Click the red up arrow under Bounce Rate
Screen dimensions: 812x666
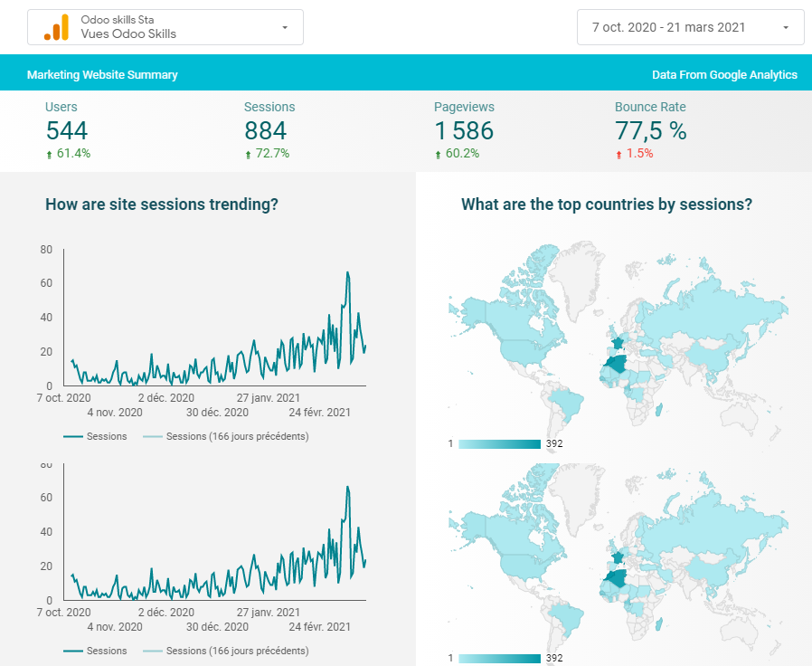(619, 155)
